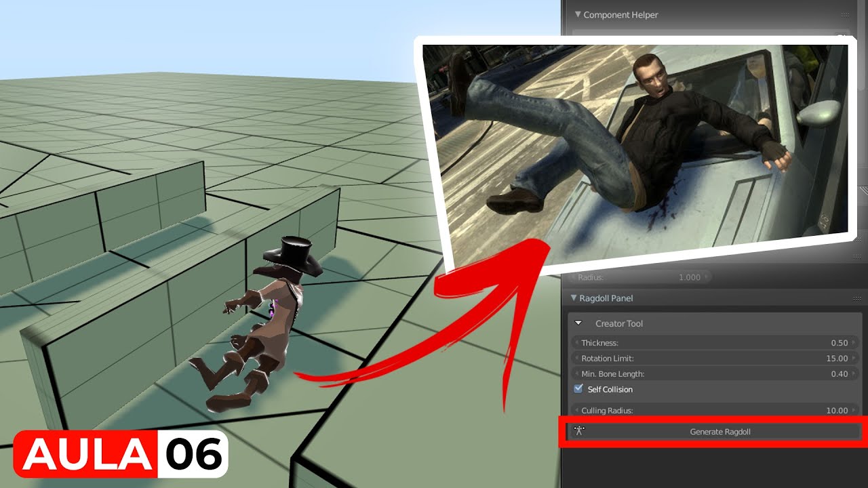Toggle the Self Collision checkbox
The image size is (868, 488).
pos(578,389)
